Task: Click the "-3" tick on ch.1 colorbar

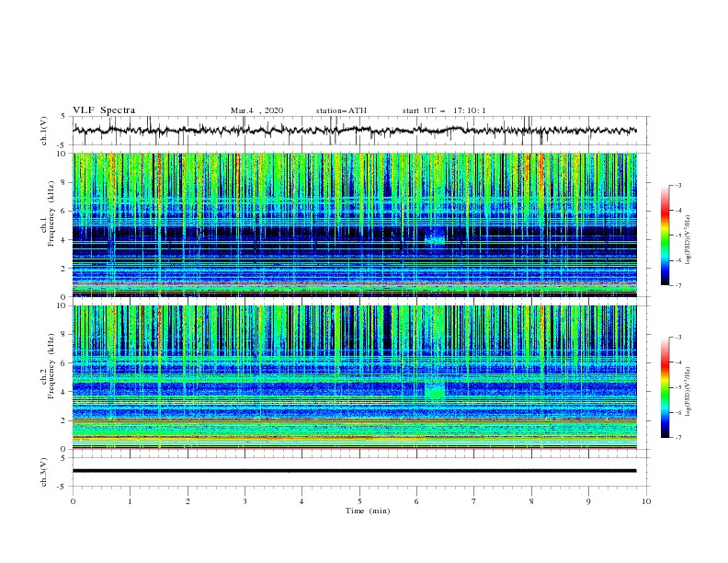Action: (x=678, y=185)
